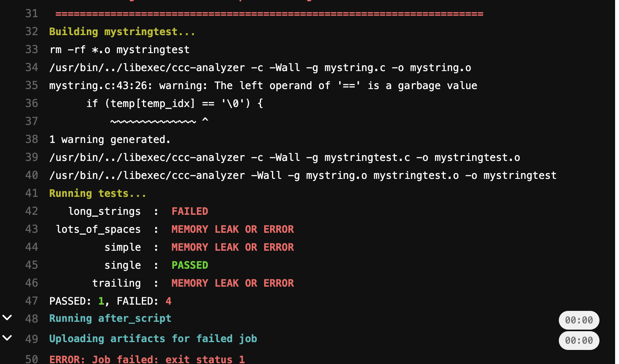Select line number 40 for linking command
The height and width of the screenshot is (364, 619).
(32, 175)
